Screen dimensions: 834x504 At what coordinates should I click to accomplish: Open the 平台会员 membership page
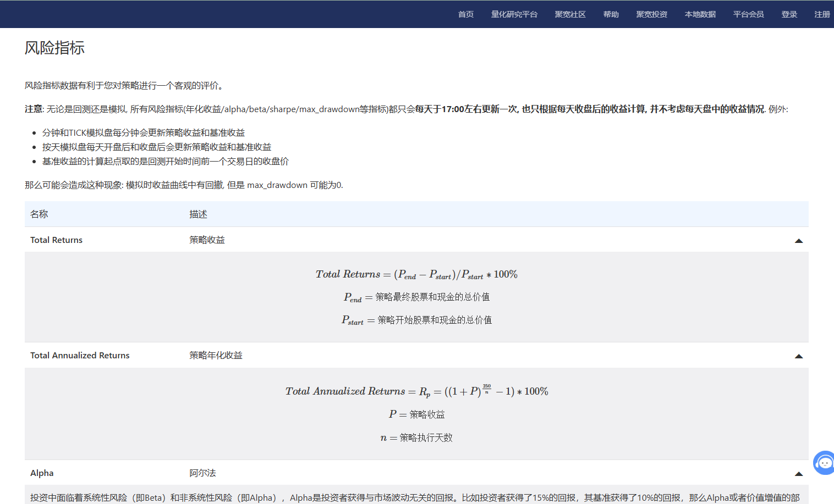click(x=748, y=14)
